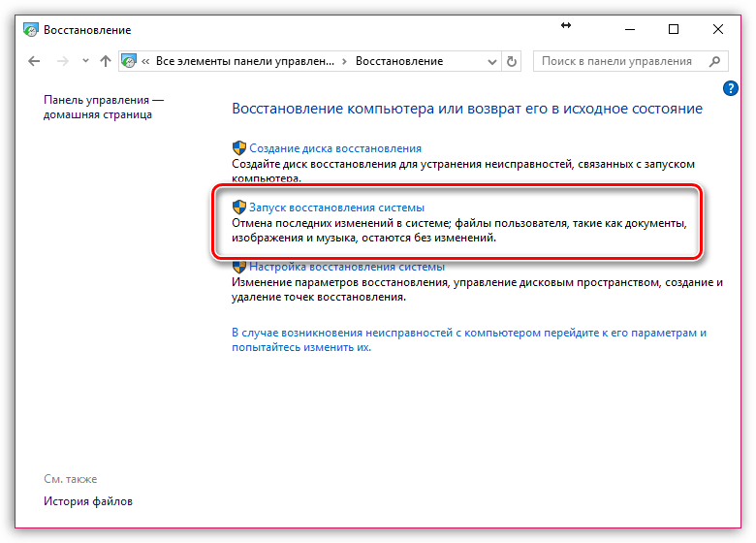Open "Панель управления — домашняя страница" link

click(x=104, y=107)
